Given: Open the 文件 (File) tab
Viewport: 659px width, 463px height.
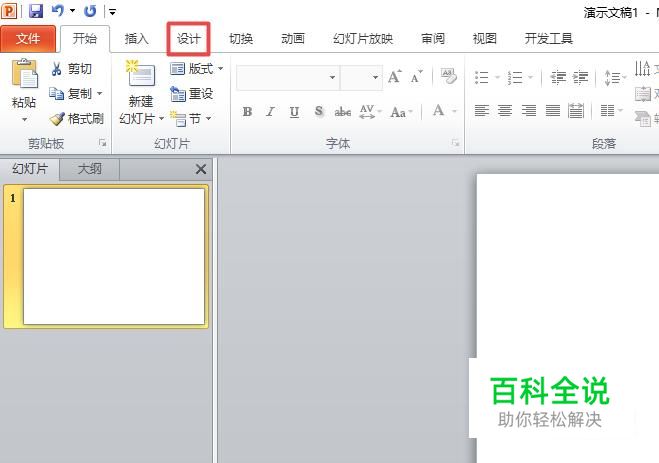Looking at the screenshot, I should (28, 39).
